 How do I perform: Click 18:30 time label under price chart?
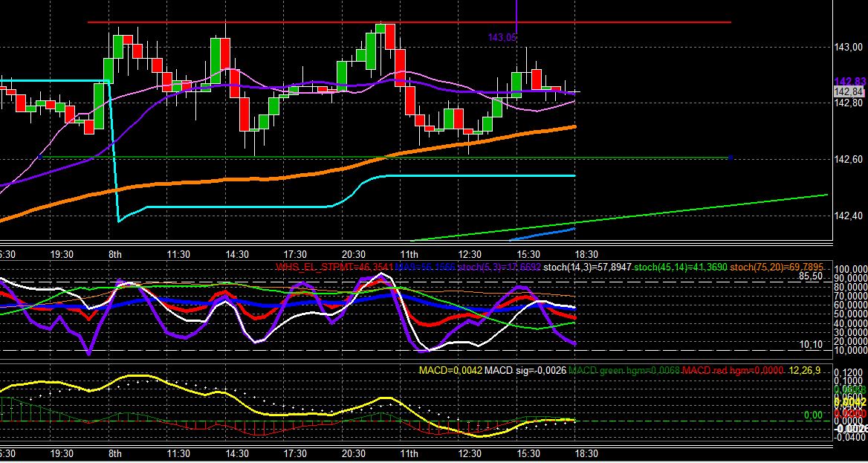[586, 254]
